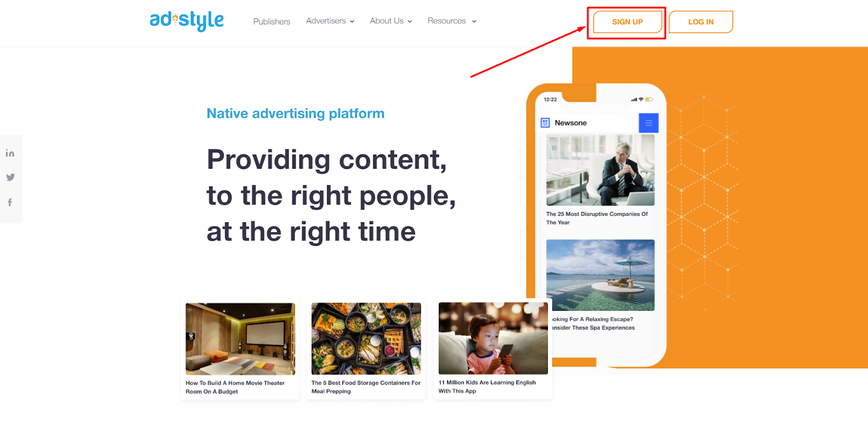Click the Twitter bird icon

point(10,177)
